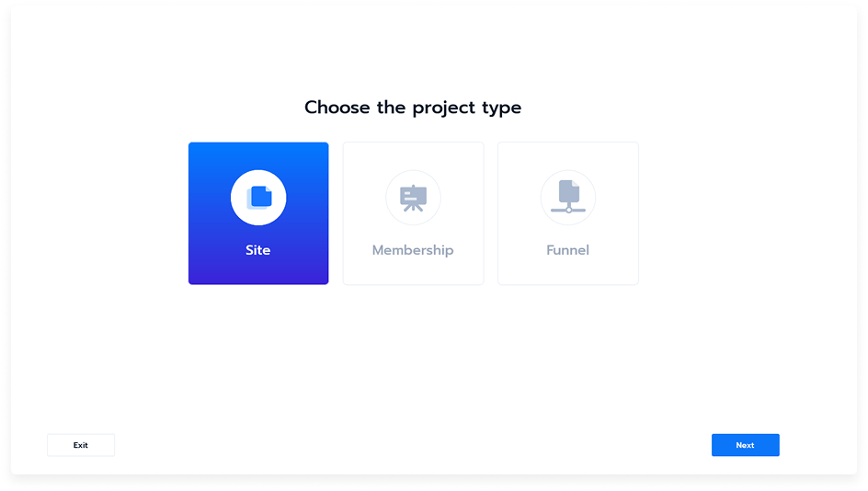
Task: Click the Site pages icon
Action: click(259, 197)
